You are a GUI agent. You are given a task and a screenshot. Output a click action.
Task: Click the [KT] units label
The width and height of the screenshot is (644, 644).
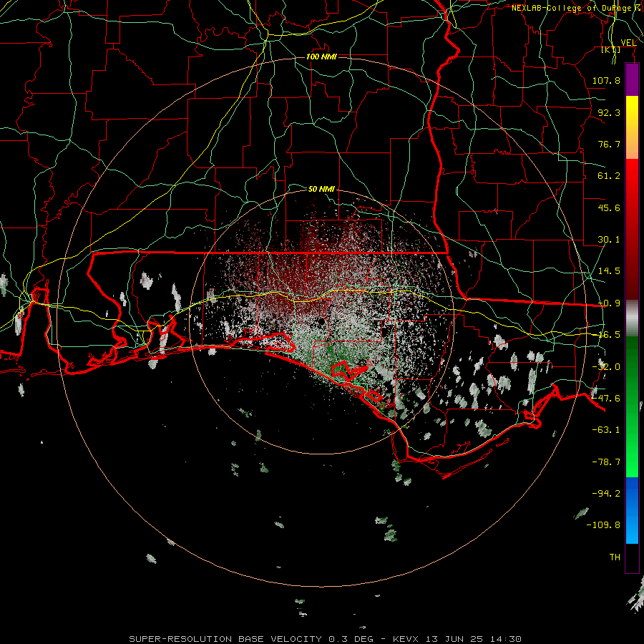pyautogui.click(x=611, y=49)
